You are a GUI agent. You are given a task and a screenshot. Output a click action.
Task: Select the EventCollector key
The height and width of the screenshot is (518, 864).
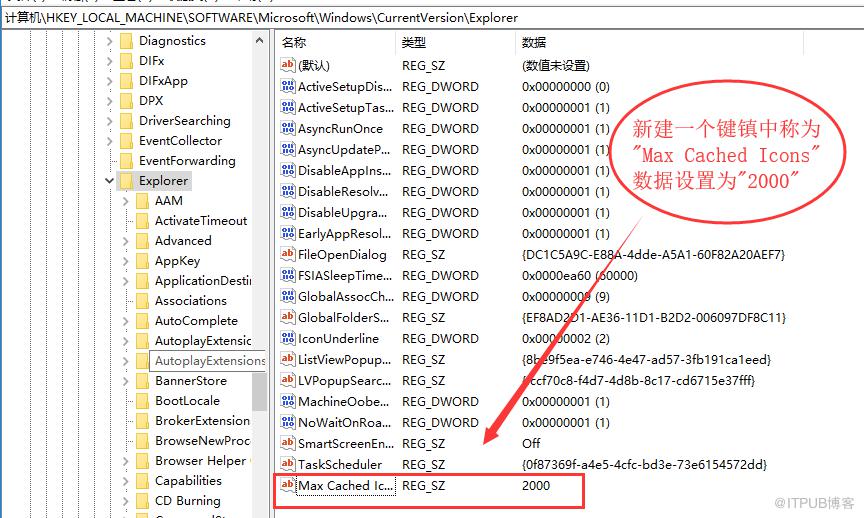[x=180, y=141]
